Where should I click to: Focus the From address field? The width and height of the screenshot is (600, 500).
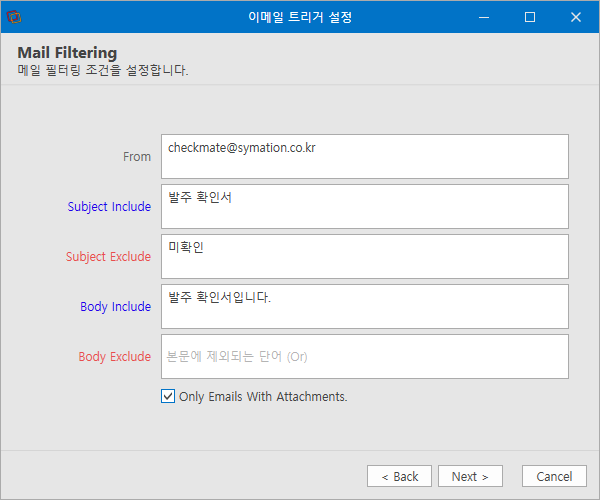click(365, 156)
